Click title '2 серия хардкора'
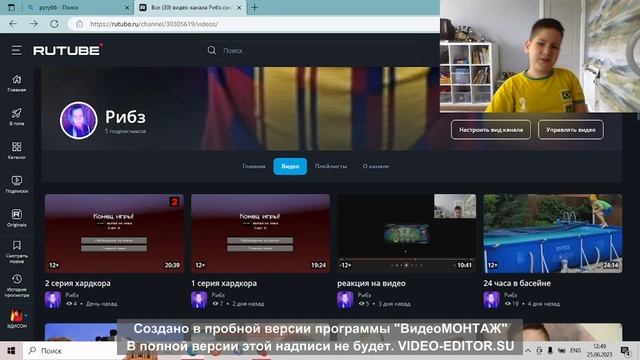The width and height of the screenshot is (640, 360). [x=78, y=283]
